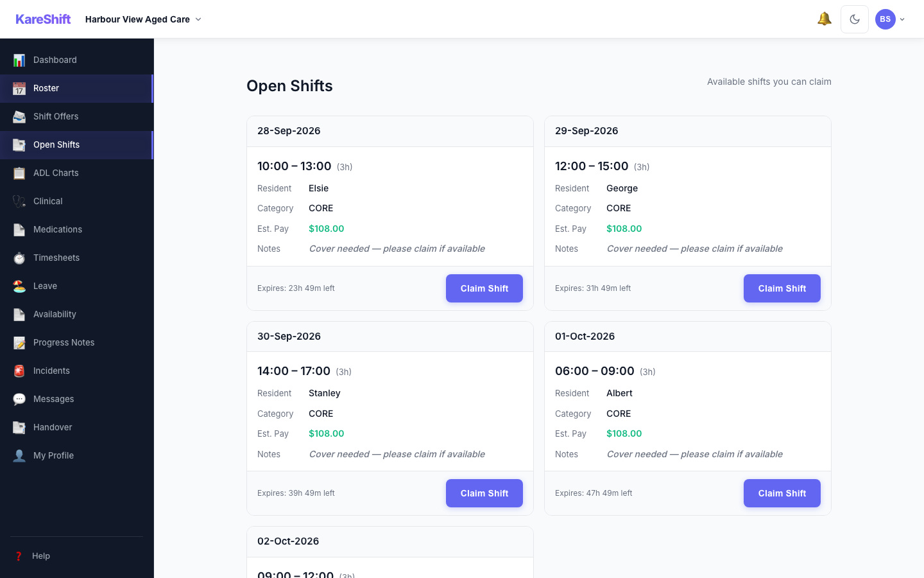Navigate to Handover

point(77,427)
